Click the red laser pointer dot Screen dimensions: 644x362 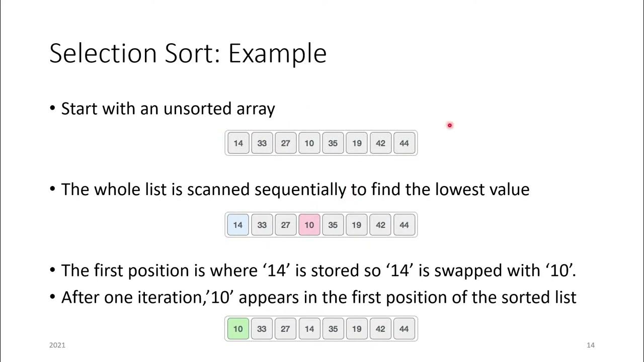point(449,125)
